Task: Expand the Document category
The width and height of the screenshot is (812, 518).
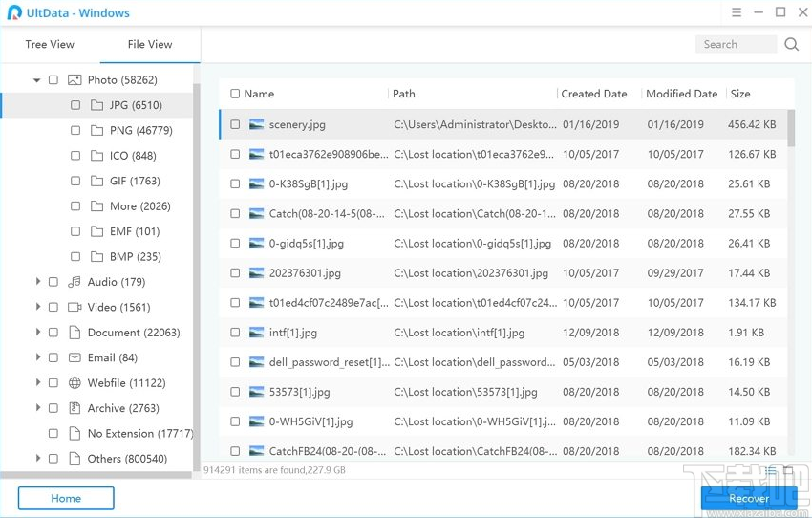Action: (37, 332)
